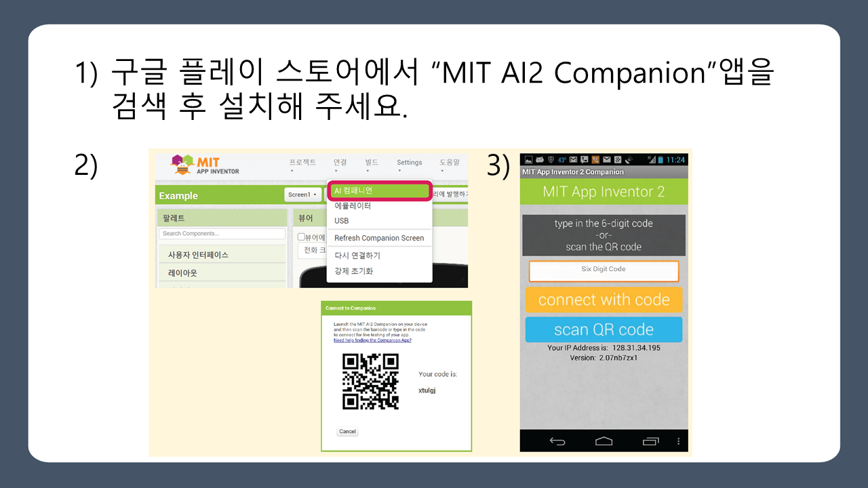Tap the Six Digit Code input field
This screenshot has width=868, height=488.
point(604,270)
